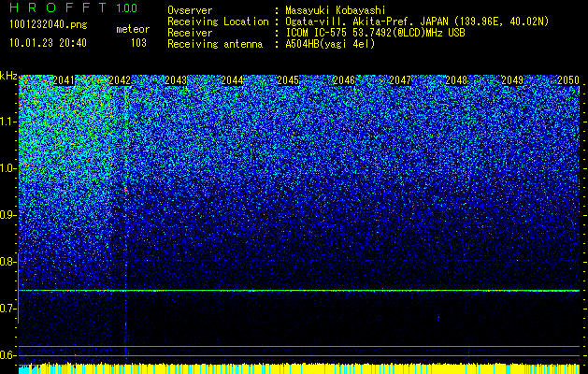
Task: Select the meteor count 103
Action: (138, 43)
